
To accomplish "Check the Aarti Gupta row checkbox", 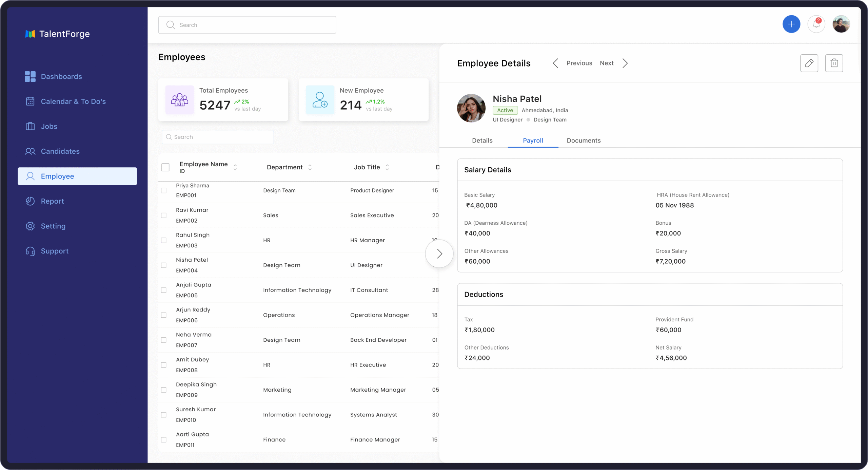I will point(164,440).
